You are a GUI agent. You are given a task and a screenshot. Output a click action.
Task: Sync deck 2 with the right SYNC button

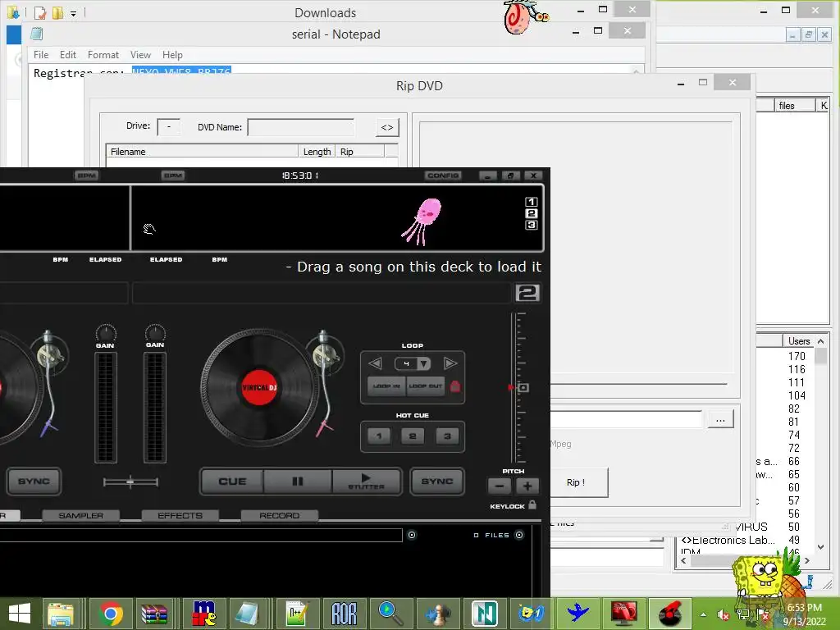pos(437,481)
